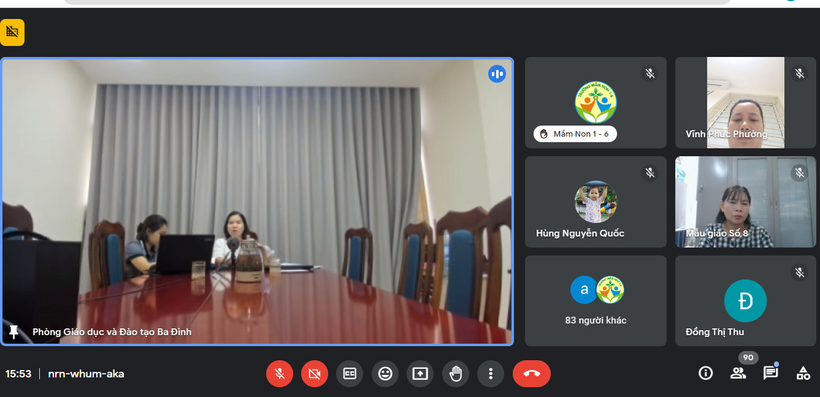Open the activities icon
The width and height of the screenshot is (820, 397).
803,373
